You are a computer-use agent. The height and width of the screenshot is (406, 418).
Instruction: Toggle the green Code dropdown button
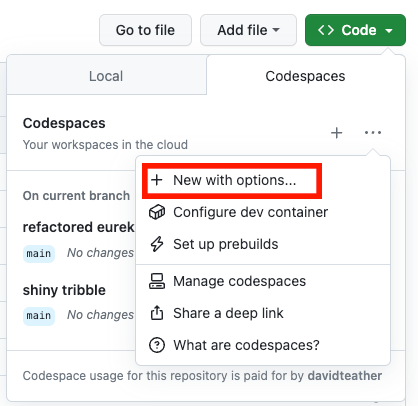coord(355,30)
